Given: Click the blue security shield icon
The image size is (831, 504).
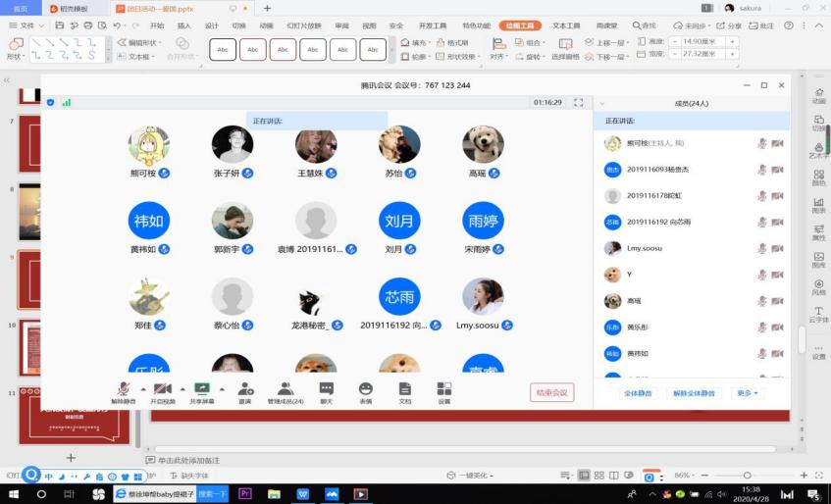Looking at the screenshot, I should (50, 102).
